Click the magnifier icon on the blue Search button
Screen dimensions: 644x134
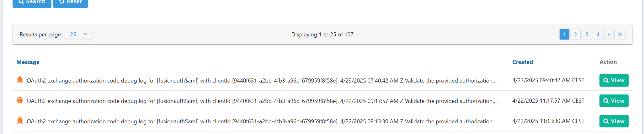(x=21, y=2)
